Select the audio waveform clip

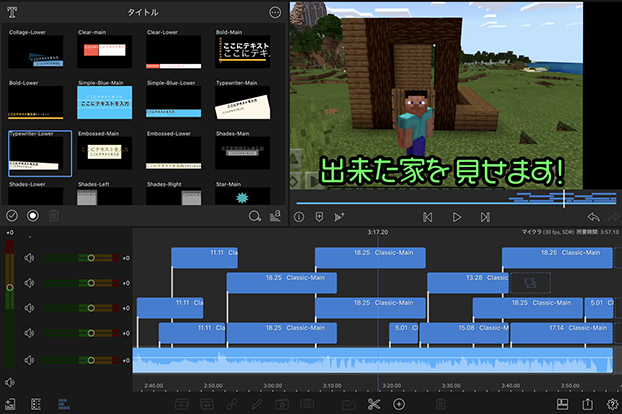(372, 360)
